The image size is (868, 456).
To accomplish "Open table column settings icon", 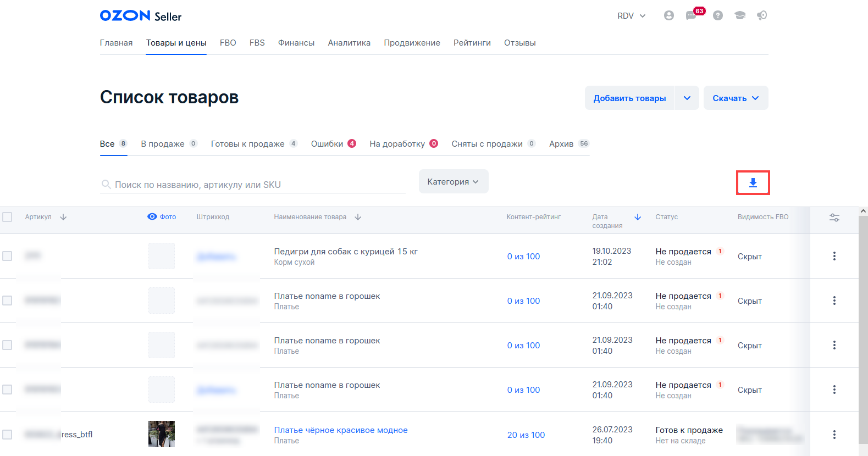I will [x=834, y=218].
